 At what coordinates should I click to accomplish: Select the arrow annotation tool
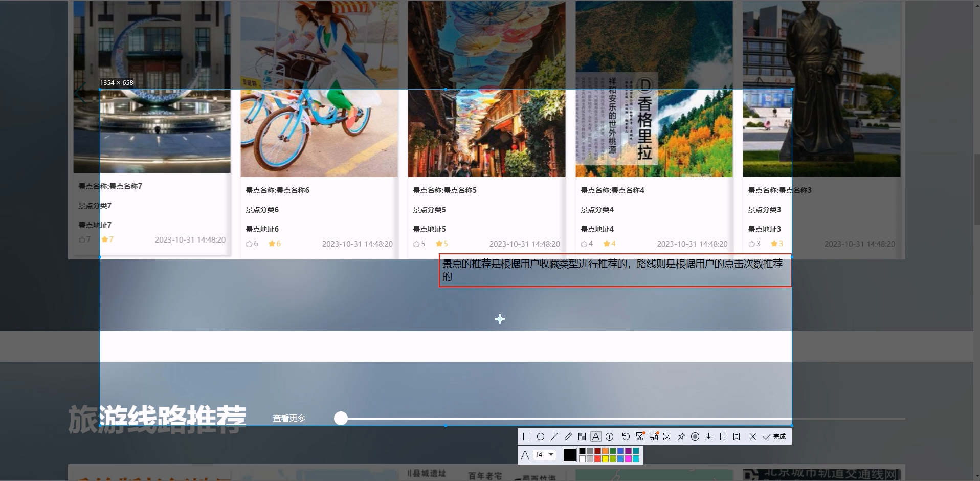point(554,436)
